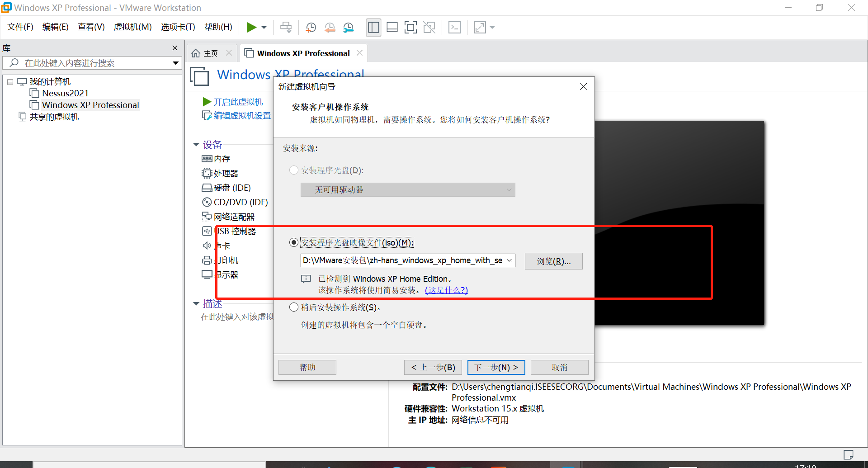
Task: Select 共享的虚拟机 in the library
Action: click(54, 117)
